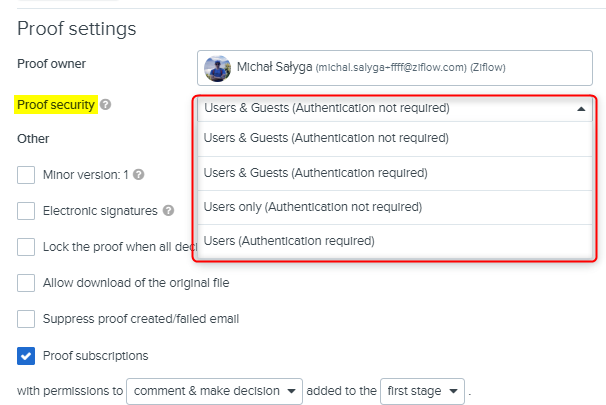This screenshot has width=606, height=405.
Task: Collapse the Proof security dropdown
Action: (582, 109)
